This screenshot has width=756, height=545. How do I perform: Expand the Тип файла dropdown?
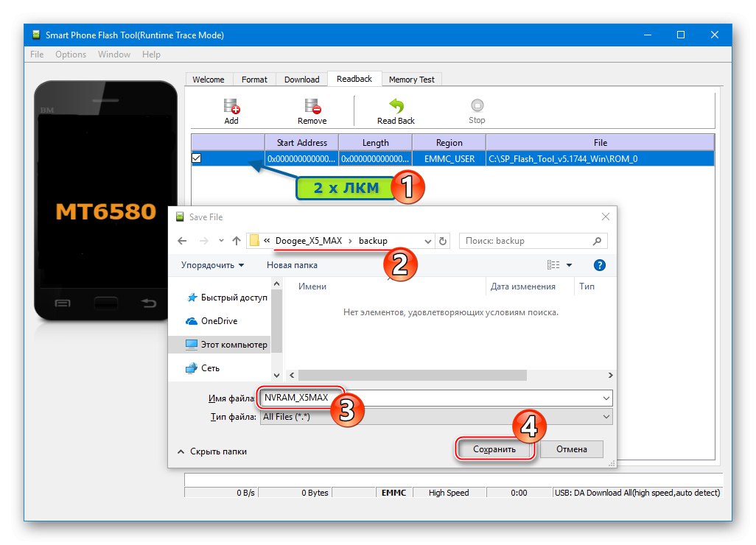click(606, 417)
